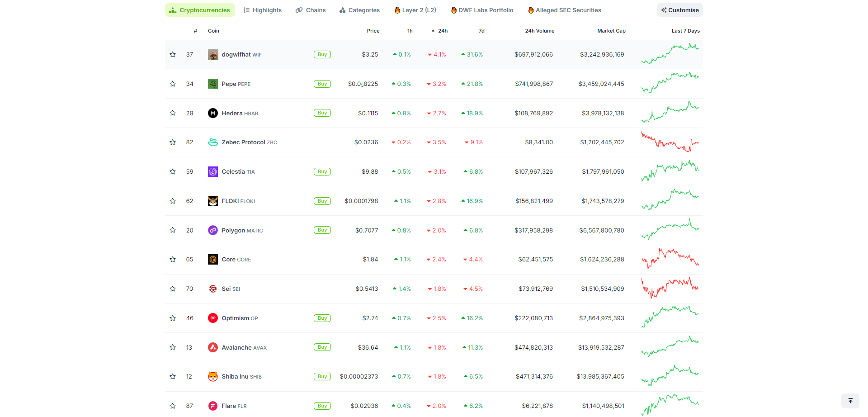Star the Sei coin as favorite
This screenshot has height=417, width=868.
pos(173,289)
